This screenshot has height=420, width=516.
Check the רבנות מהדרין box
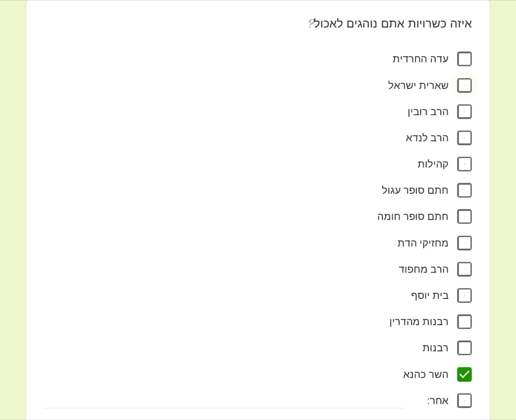click(x=464, y=322)
